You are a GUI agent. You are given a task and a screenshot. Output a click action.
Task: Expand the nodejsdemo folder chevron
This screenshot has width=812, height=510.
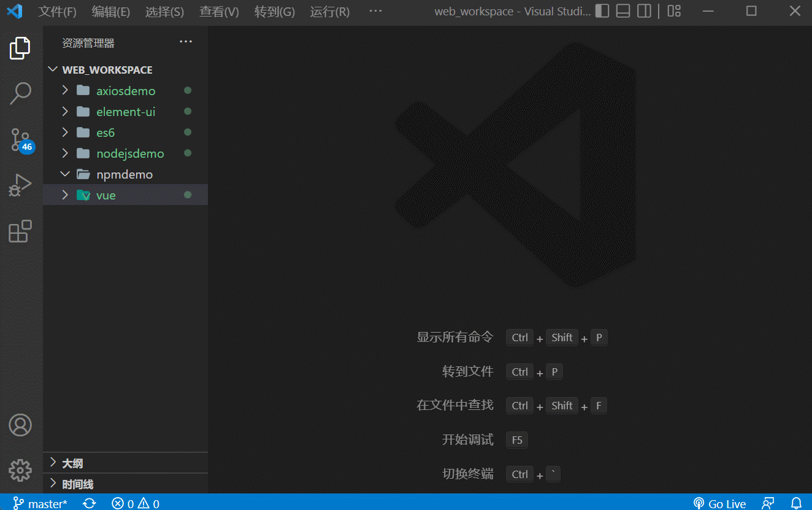tap(65, 153)
